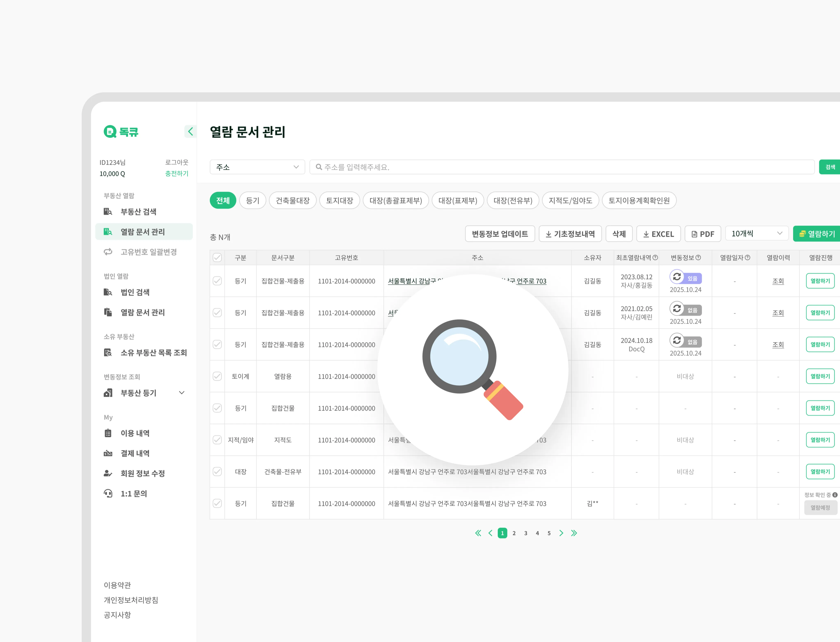Check the first row's 등기 checkbox
Image resolution: width=840 pixels, height=642 pixels.
tap(217, 281)
